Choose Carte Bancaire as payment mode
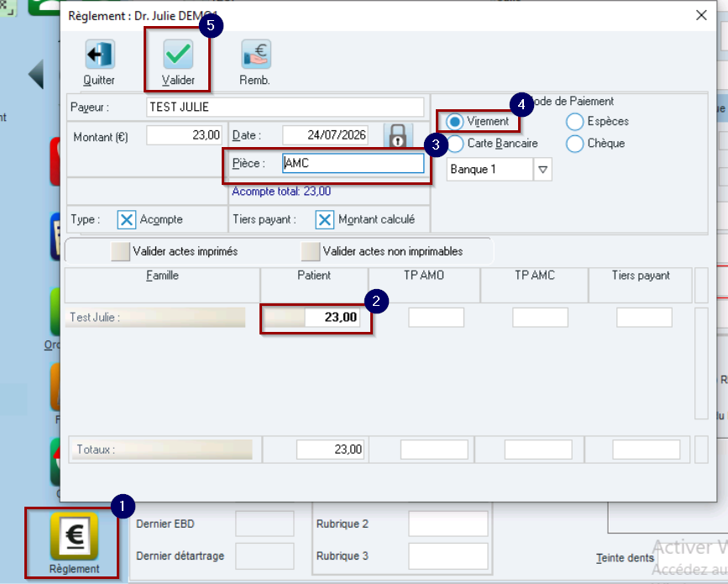Viewport: 728px width, 584px height. tap(455, 144)
